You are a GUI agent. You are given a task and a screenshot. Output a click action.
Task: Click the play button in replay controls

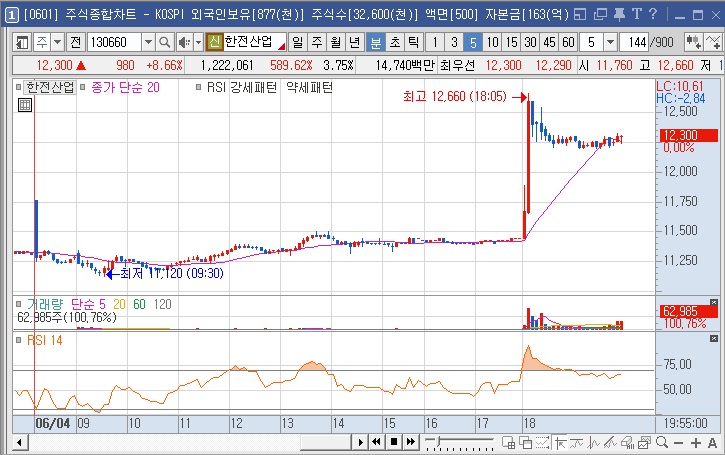(x=360, y=442)
